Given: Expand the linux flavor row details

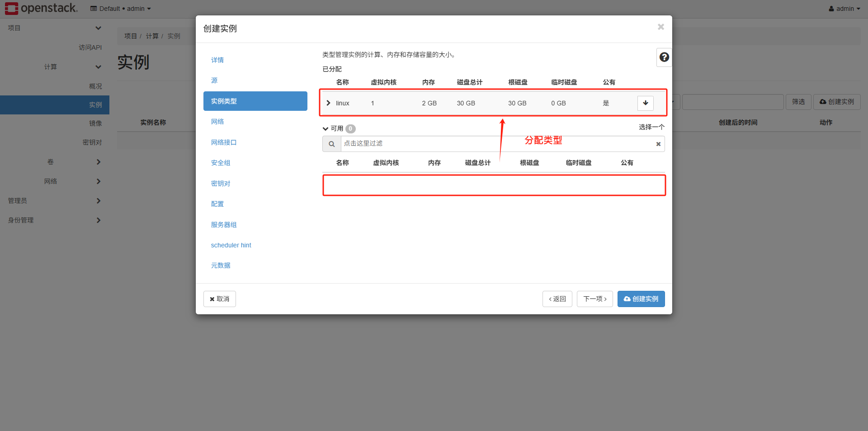Looking at the screenshot, I should coord(329,103).
